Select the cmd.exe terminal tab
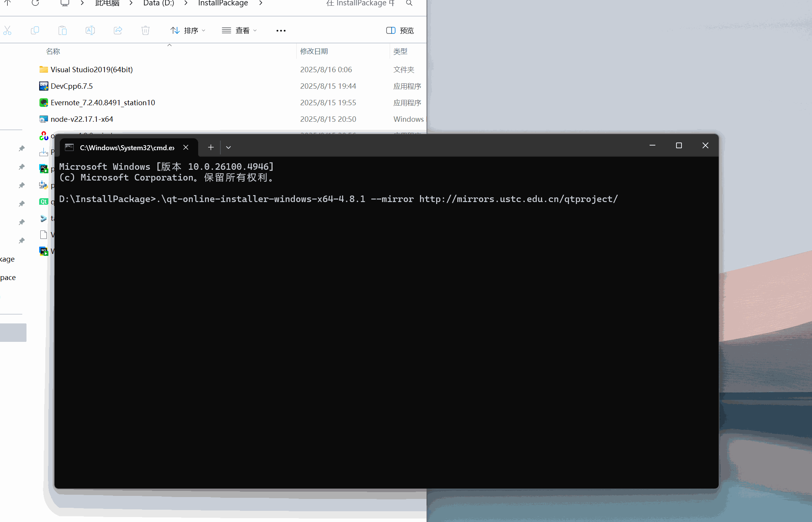812x522 pixels. click(x=127, y=147)
